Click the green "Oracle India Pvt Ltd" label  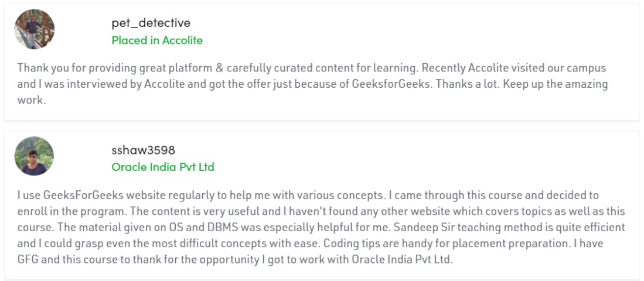[x=163, y=167]
